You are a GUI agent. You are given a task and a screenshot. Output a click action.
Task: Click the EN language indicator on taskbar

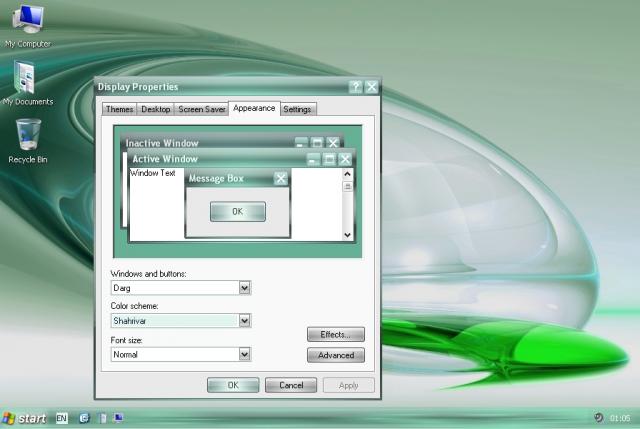(62, 418)
